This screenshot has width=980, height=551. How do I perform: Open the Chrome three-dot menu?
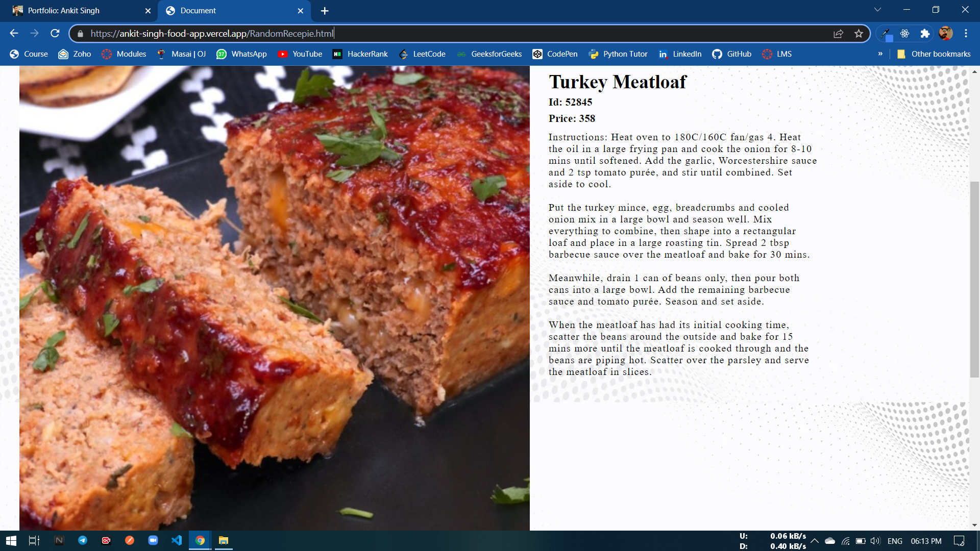[966, 34]
